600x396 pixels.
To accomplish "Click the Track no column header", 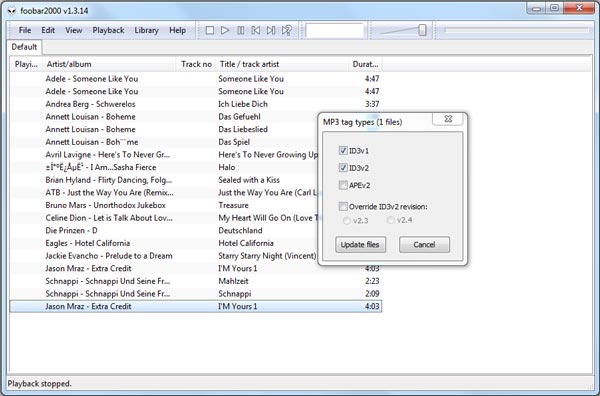I will (x=196, y=64).
